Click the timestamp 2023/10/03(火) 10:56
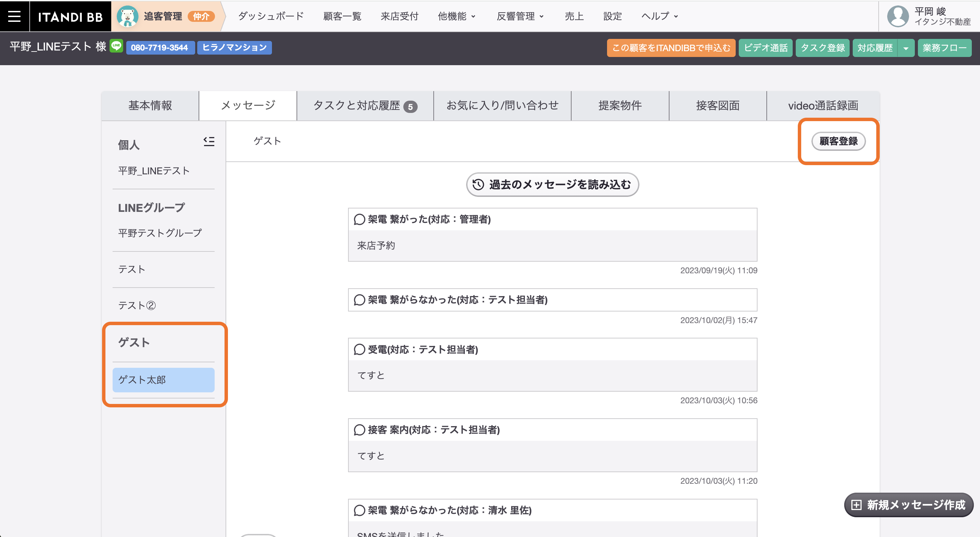980x537 pixels. coord(719,401)
